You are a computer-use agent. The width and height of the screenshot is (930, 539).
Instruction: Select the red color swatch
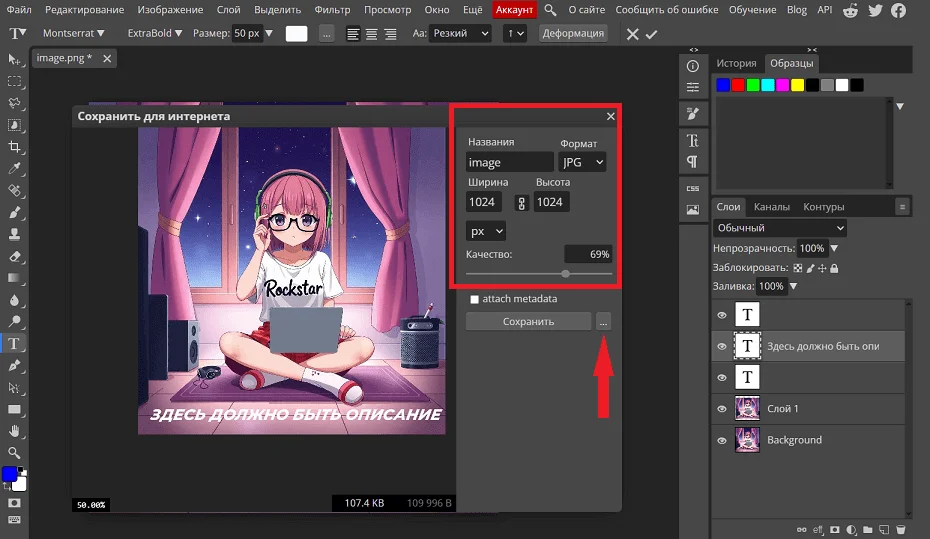[x=738, y=85]
